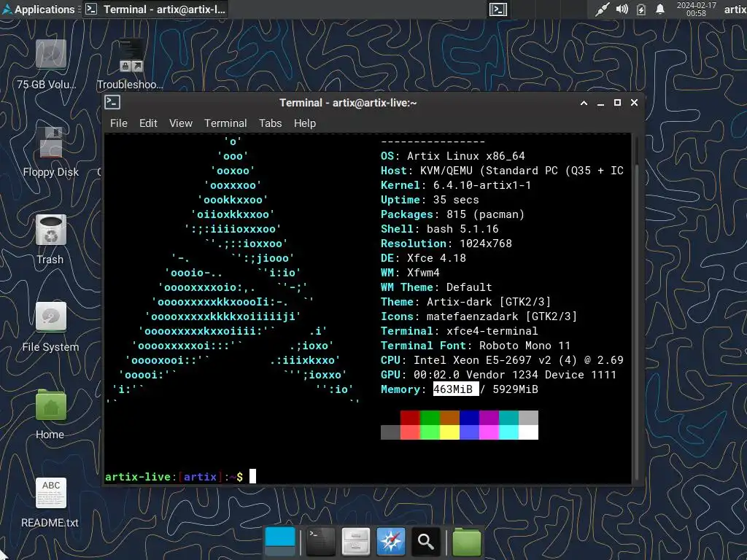The image size is (747, 560).
Task: Click the 'OS: Artix Linux x86_64' line
Action: 452,156
